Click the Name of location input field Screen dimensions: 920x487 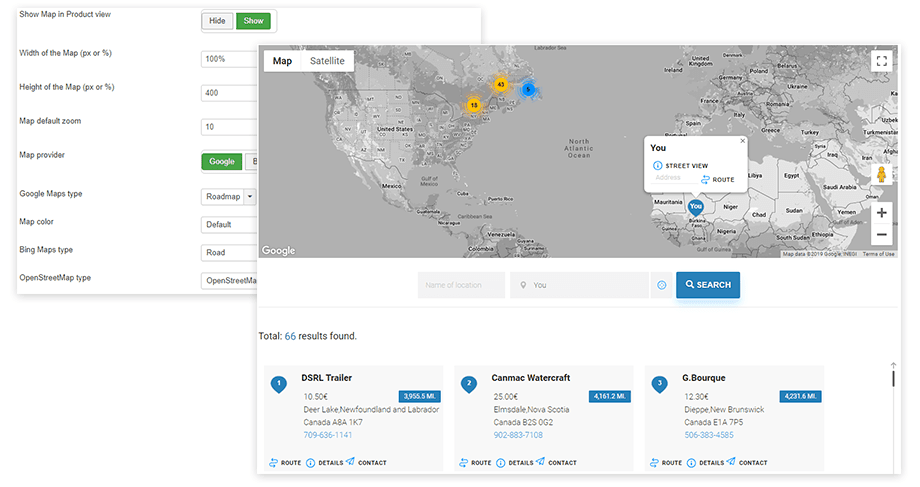(461, 285)
